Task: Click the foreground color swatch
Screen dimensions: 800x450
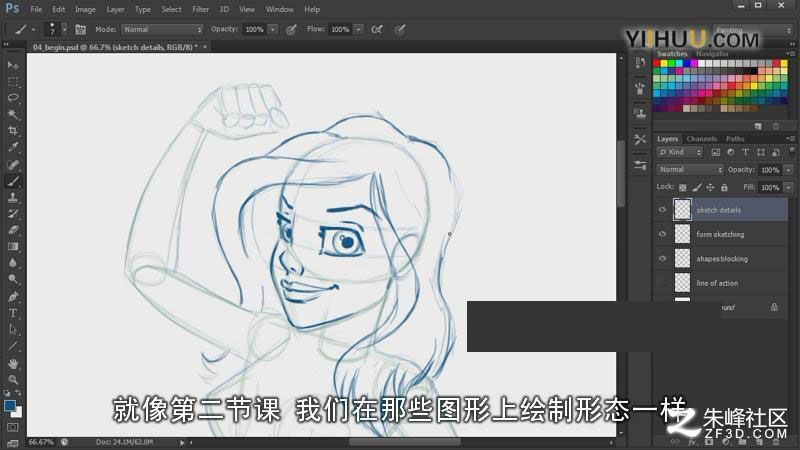Action: [9, 407]
